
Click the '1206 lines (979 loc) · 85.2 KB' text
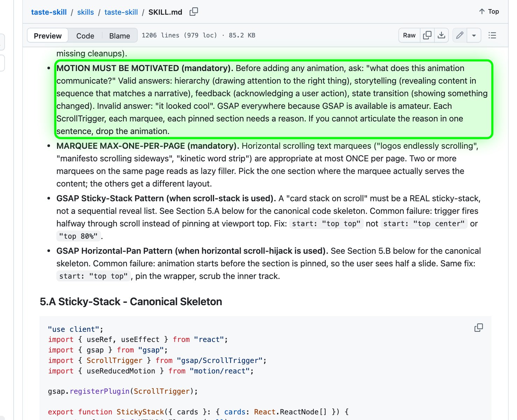click(x=198, y=35)
